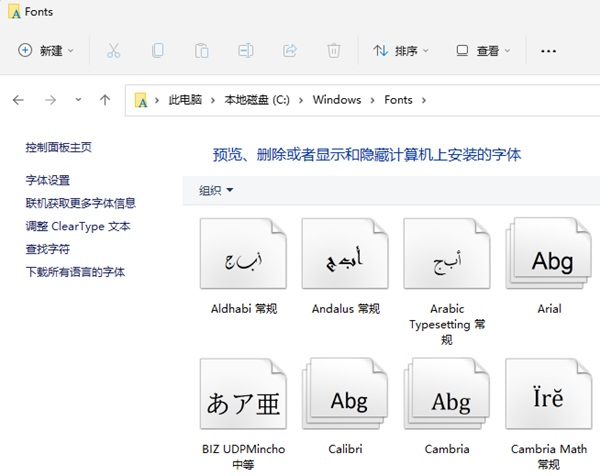This screenshot has width=600, height=476.
Task: Open 下载所有语言的字体 link
Action: (75, 272)
